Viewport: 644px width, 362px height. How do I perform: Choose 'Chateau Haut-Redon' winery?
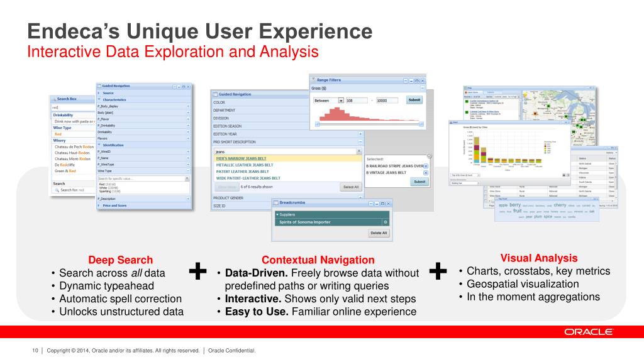(72, 153)
